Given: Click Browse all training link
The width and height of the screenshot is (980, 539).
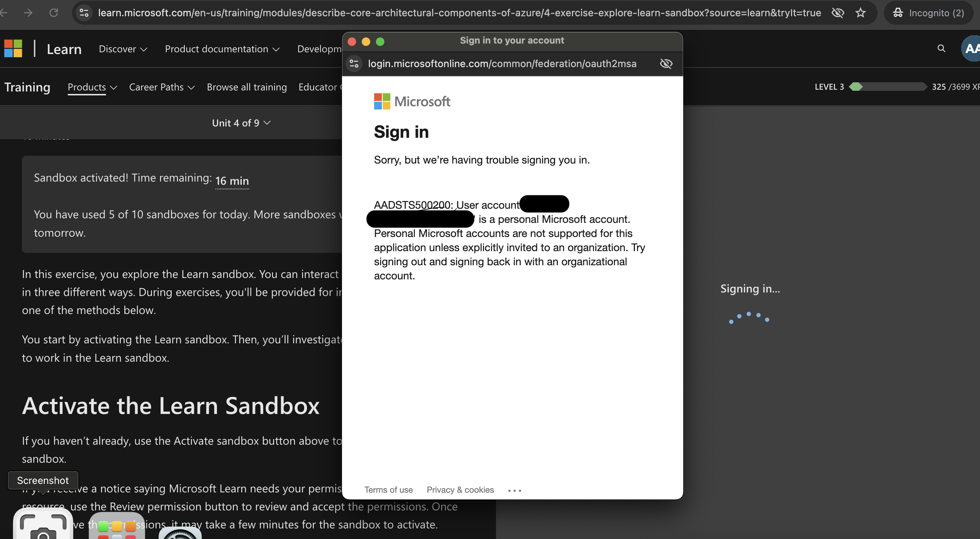Looking at the screenshot, I should pyautogui.click(x=247, y=87).
